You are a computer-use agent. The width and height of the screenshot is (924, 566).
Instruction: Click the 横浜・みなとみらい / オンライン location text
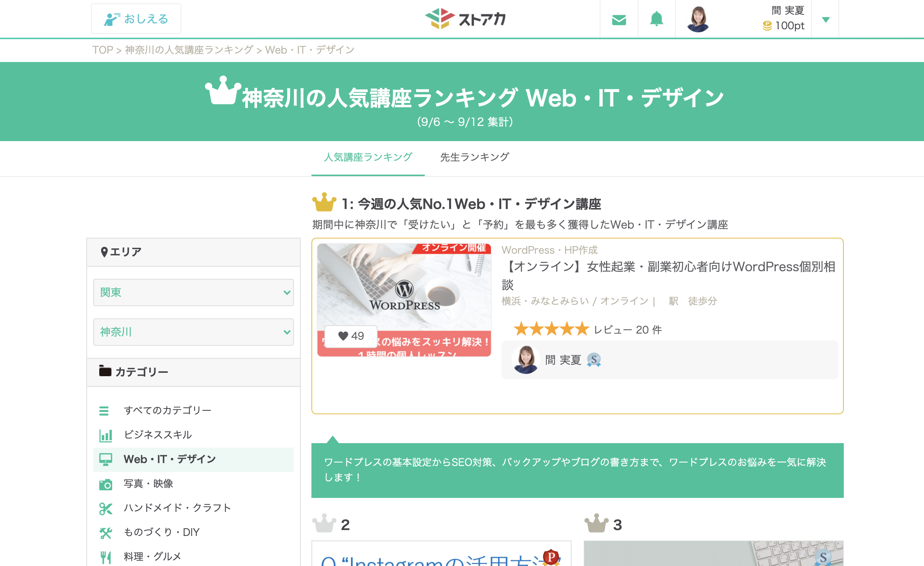pyautogui.click(x=575, y=301)
